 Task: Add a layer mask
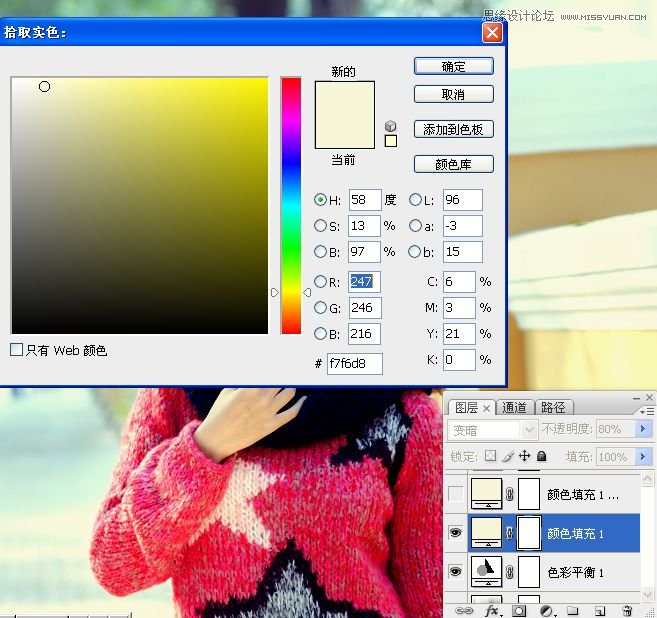pyautogui.click(x=519, y=610)
